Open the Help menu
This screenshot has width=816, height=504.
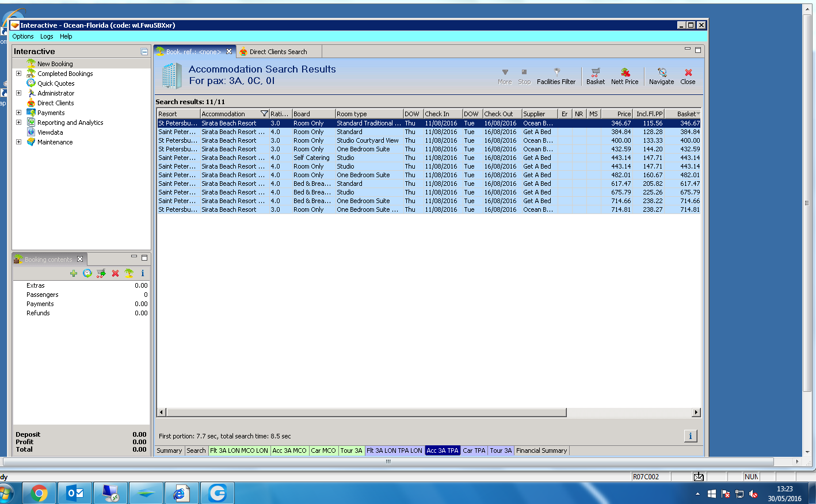coord(66,36)
